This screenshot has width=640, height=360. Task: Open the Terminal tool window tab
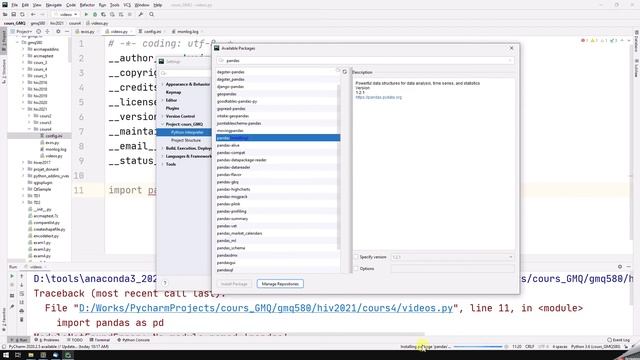pos(100,340)
